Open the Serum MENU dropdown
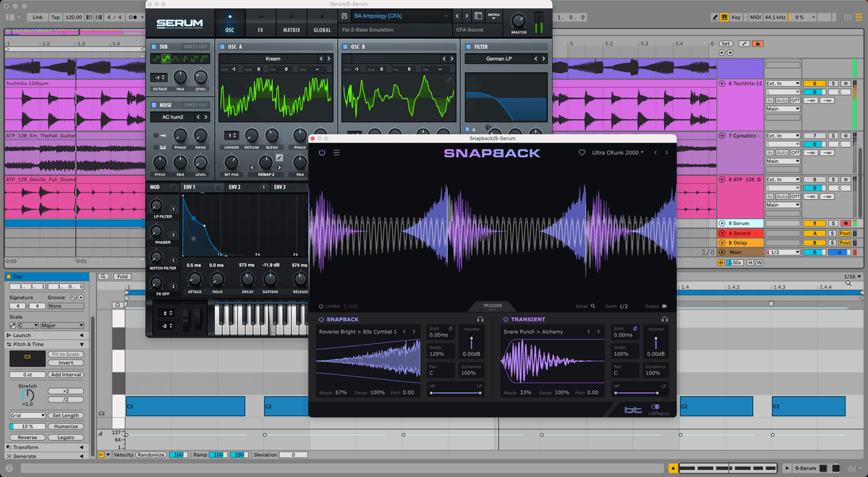868x477 pixels. click(x=494, y=15)
